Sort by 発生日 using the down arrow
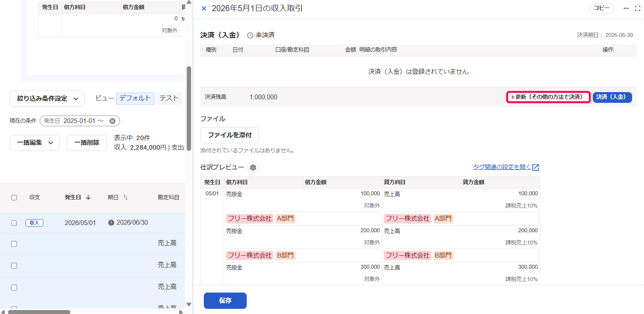 88,197
